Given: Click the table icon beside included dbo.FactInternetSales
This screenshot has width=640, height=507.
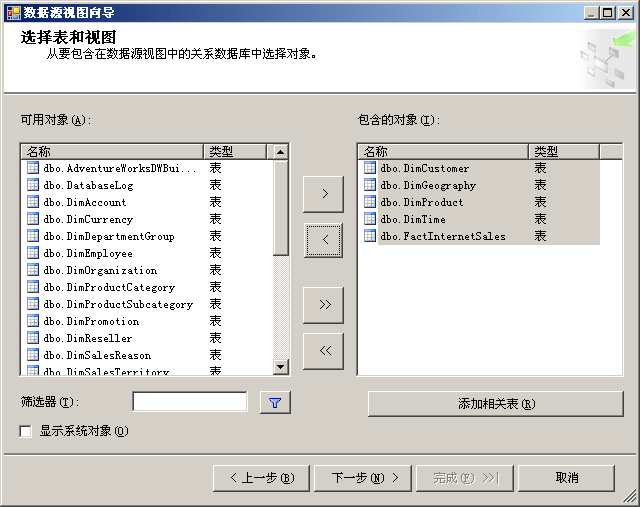Looking at the screenshot, I should coord(370,236).
